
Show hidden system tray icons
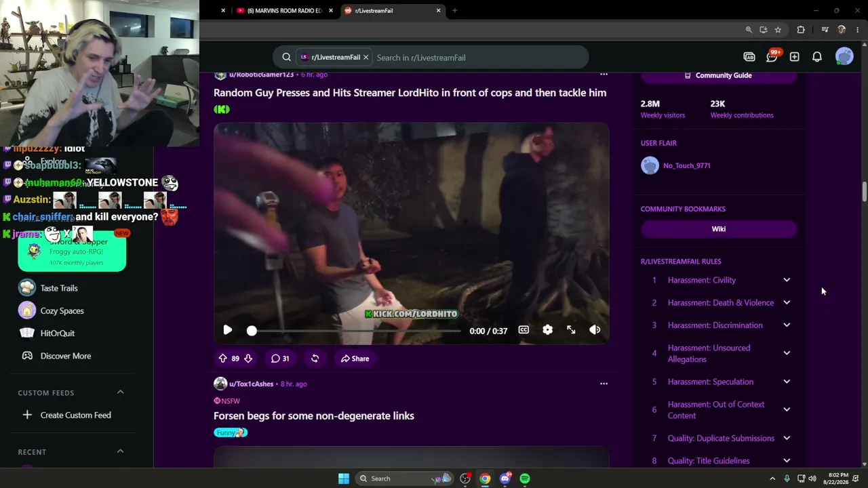point(772,479)
